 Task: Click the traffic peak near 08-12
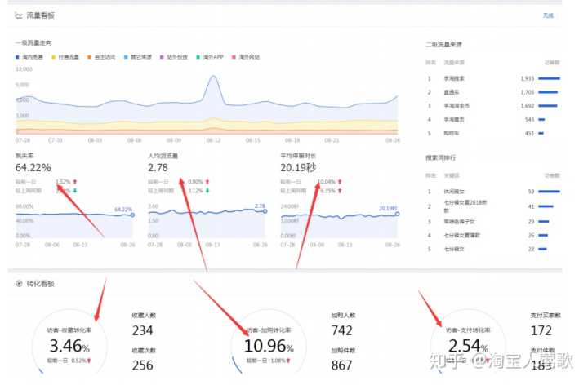pyautogui.click(x=213, y=78)
